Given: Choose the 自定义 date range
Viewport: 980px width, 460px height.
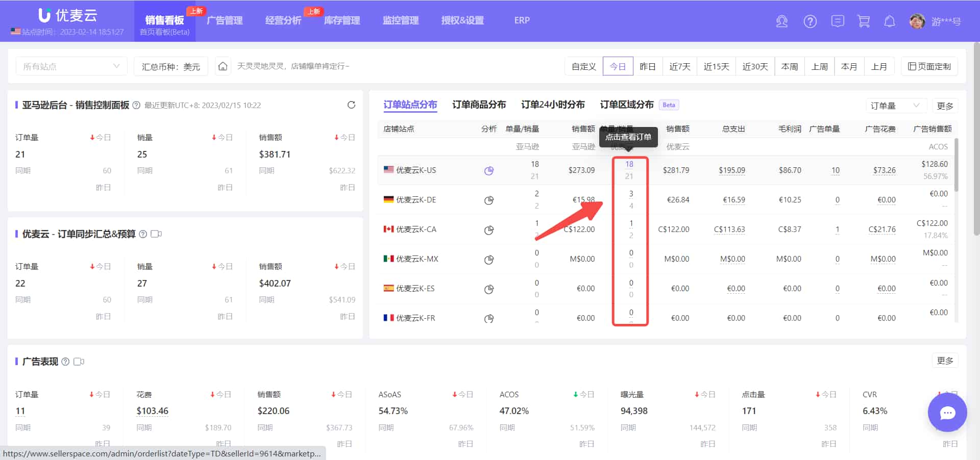Looking at the screenshot, I should click(584, 66).
